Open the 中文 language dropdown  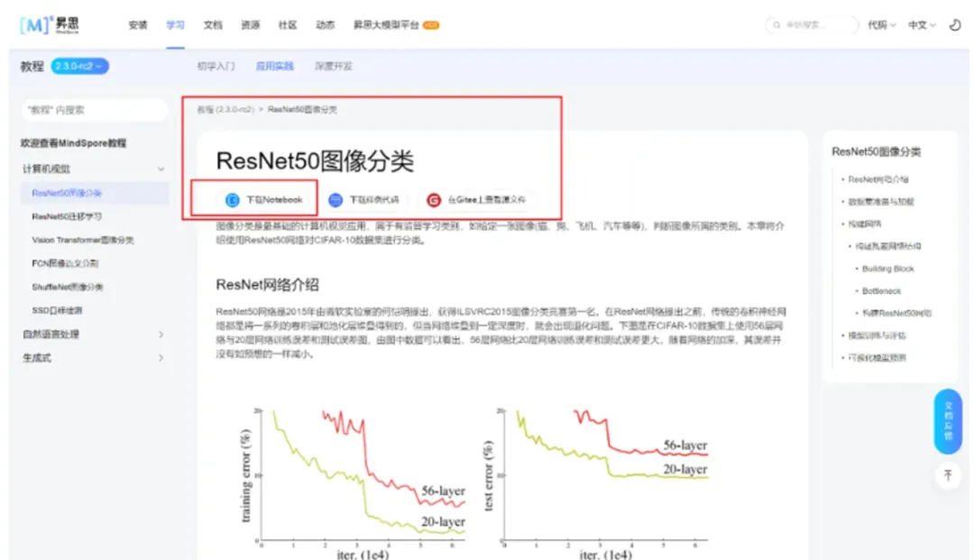922,25
